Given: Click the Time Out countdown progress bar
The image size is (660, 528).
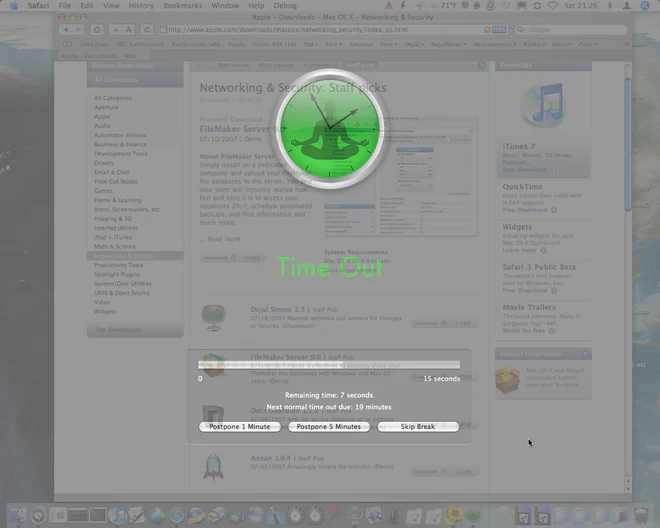Looking at the screenshot, I should tap(329, 365).
